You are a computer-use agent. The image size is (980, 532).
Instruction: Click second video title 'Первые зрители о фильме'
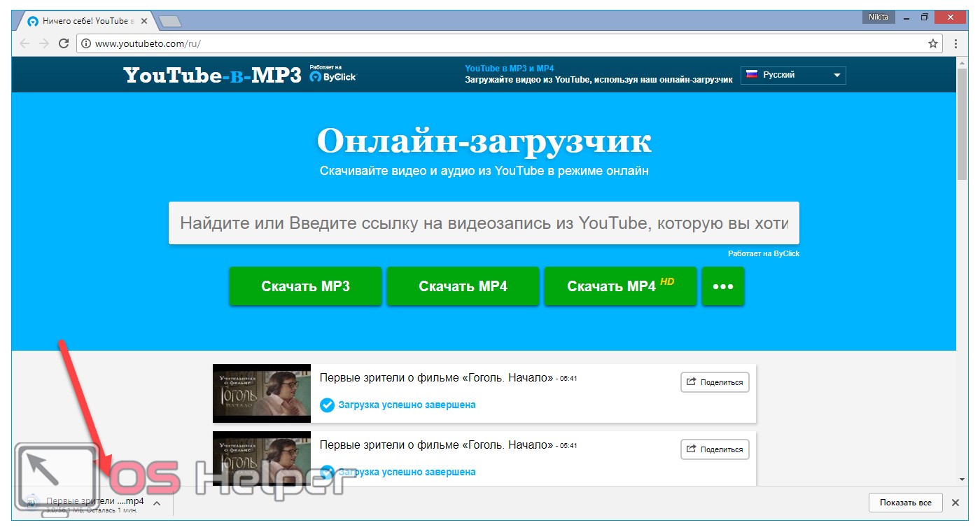[x=436, y=445]
